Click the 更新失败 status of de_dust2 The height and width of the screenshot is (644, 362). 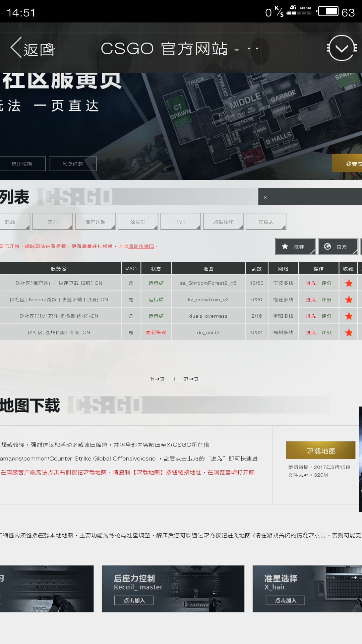pyautogui.click(x=156, y=332)
